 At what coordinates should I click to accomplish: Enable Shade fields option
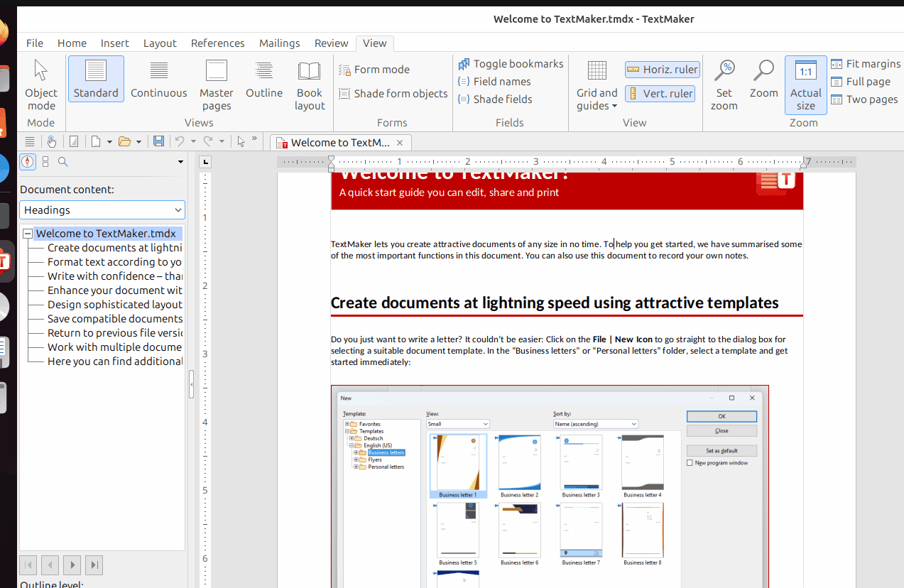[495, 99]
